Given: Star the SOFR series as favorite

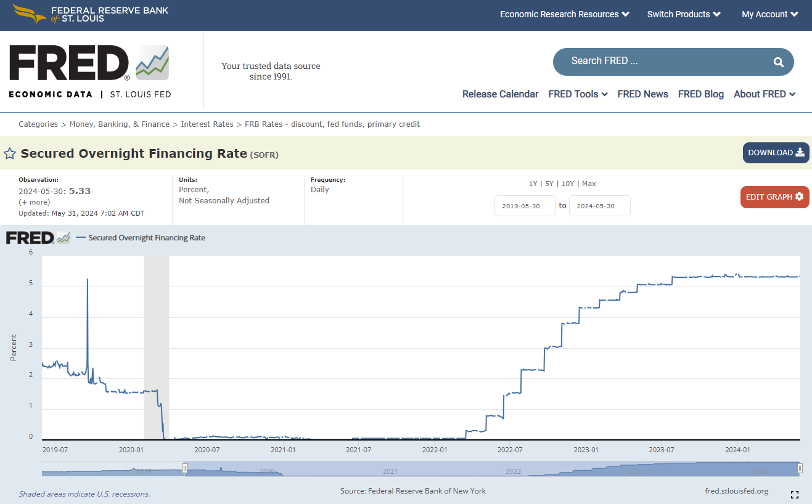Looking at the screenshot, I should (x=10, y=154).
